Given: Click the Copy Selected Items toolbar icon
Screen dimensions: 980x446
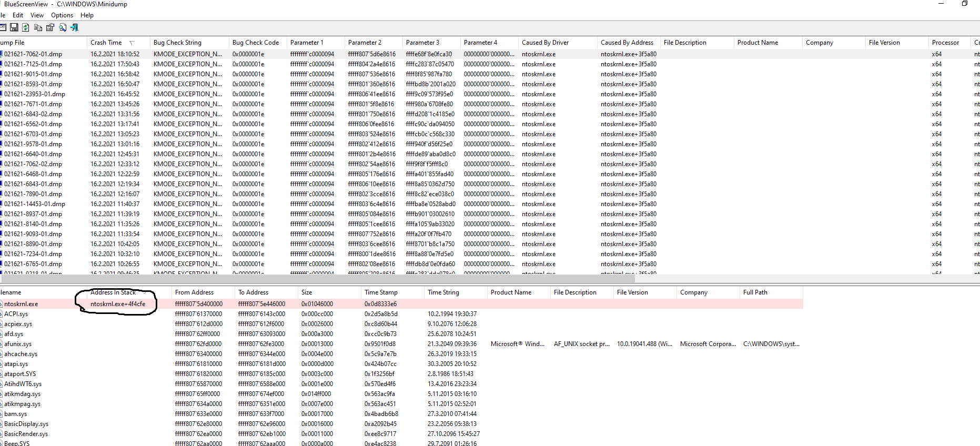Looking at the screenshot, I should (38, 27).
